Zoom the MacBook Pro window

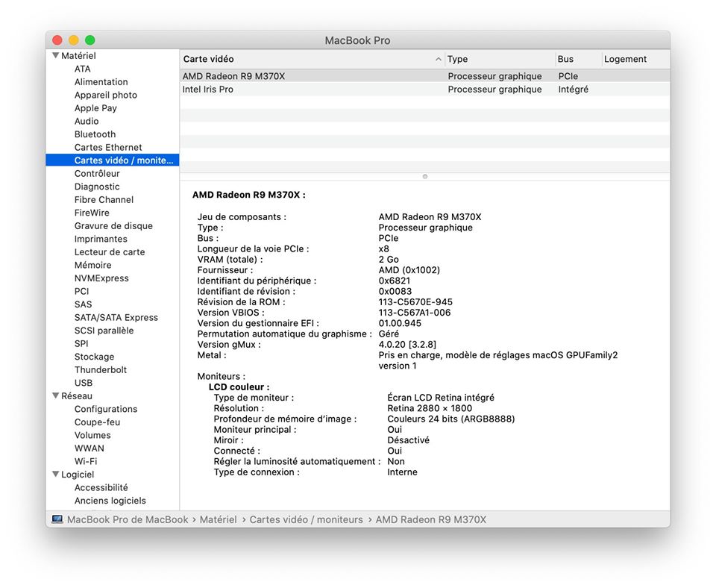[90, 40]
